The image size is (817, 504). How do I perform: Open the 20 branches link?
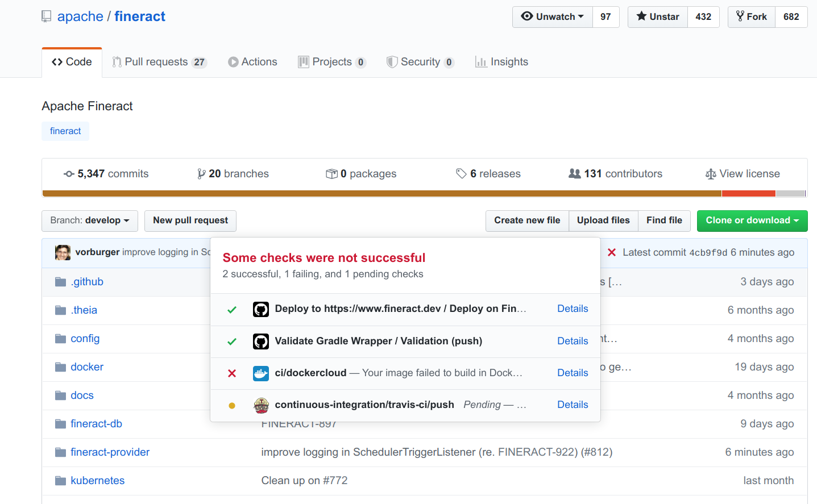[x=233, y=174]
